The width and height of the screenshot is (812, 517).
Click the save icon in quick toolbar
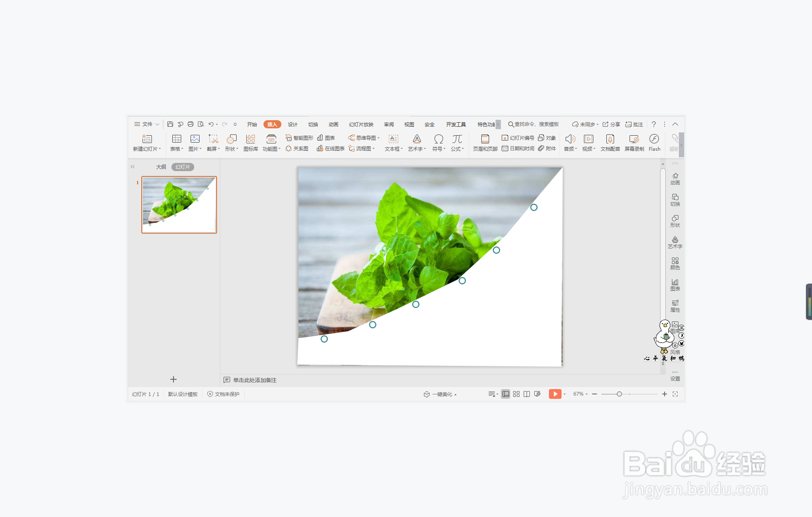coord(170,124)
